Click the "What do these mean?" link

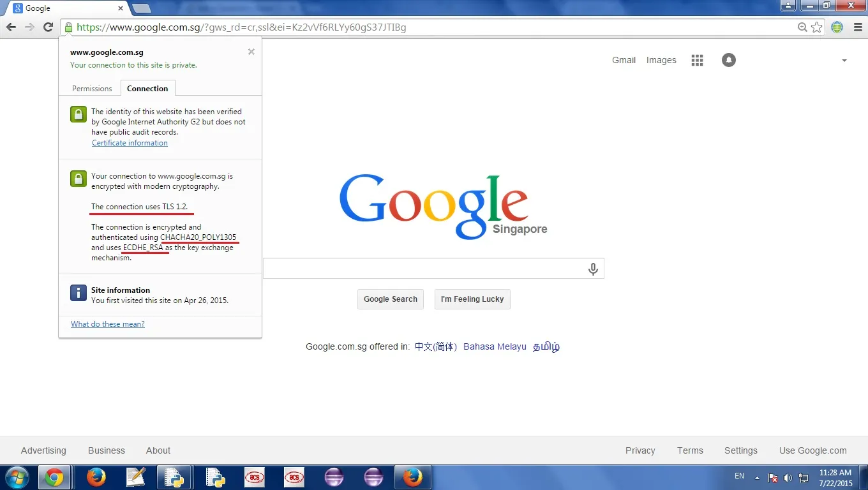point(108,324)
